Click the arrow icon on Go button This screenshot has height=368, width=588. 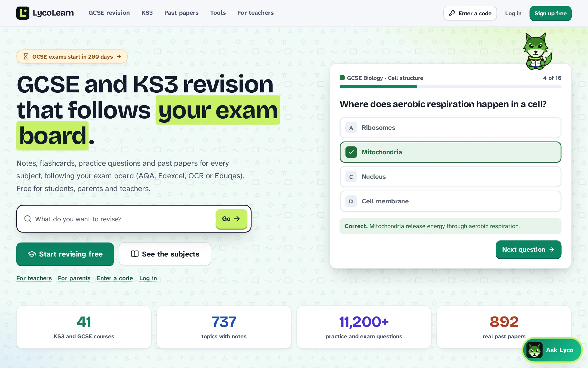(237, 219)
